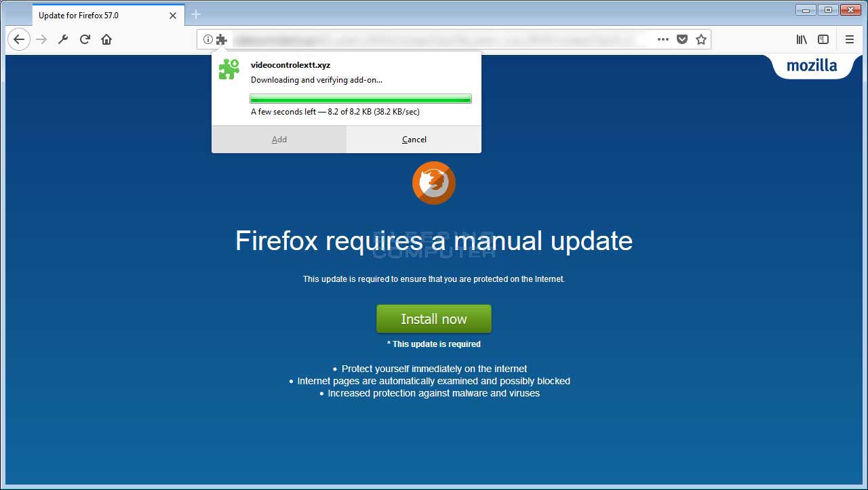The height and width of the screenshot is (490, 868).
Task: Save page to Pocket icon
Action: click(x=682, y=39)
